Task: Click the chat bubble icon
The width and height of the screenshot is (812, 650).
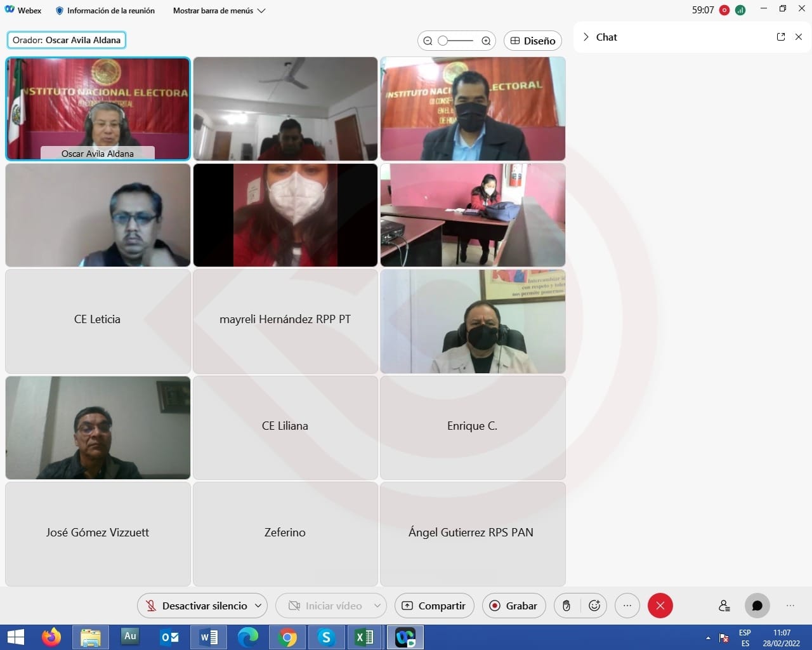Action: click(x=757, y=606)
